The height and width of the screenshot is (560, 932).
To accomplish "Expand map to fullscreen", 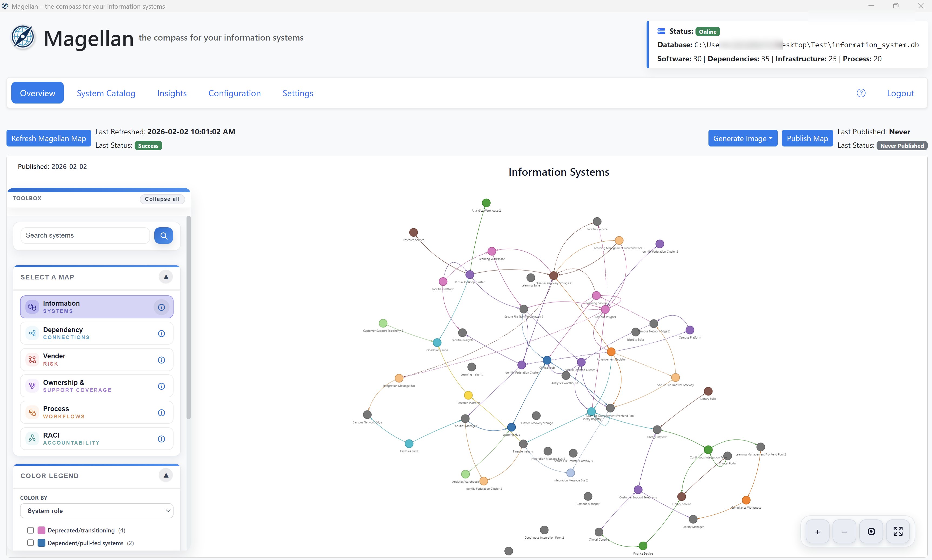I will [898, 532].
